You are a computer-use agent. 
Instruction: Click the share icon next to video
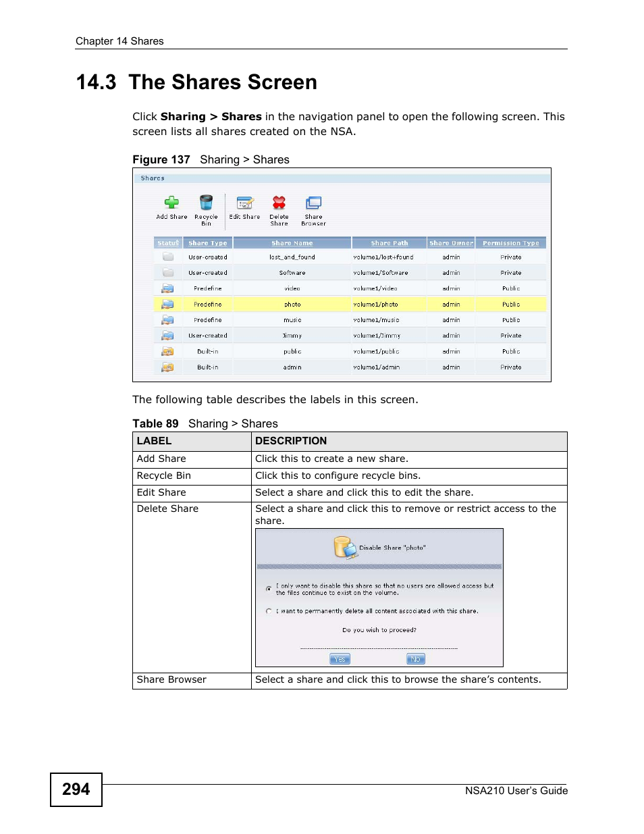click(x=167, y=288)
